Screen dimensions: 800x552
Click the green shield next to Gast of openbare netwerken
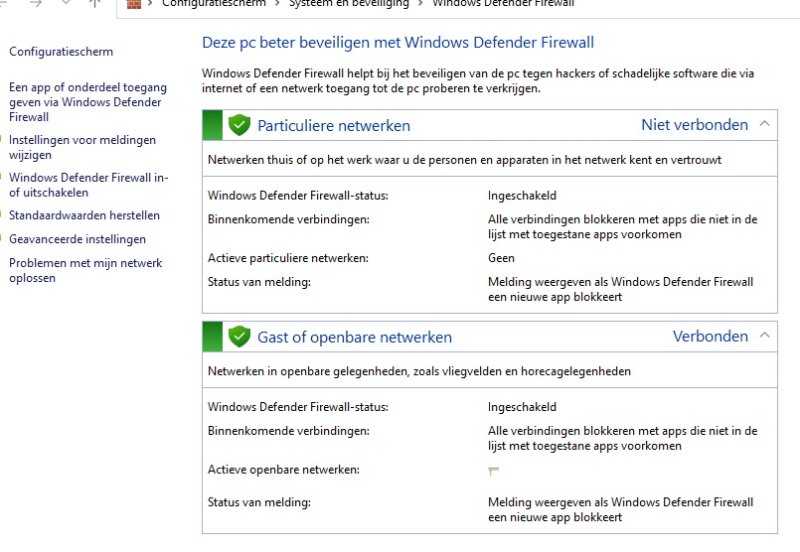(238, 336)
